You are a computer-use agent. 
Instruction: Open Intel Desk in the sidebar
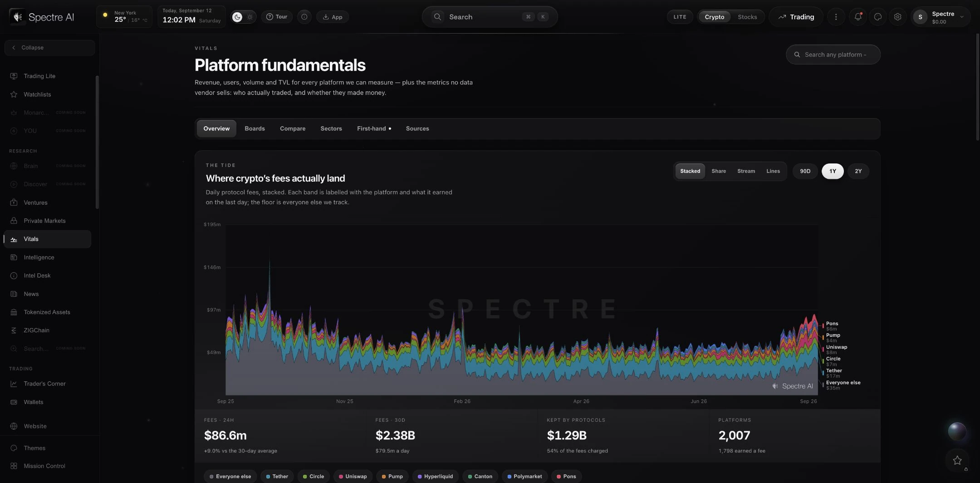[x=48, y=276]
